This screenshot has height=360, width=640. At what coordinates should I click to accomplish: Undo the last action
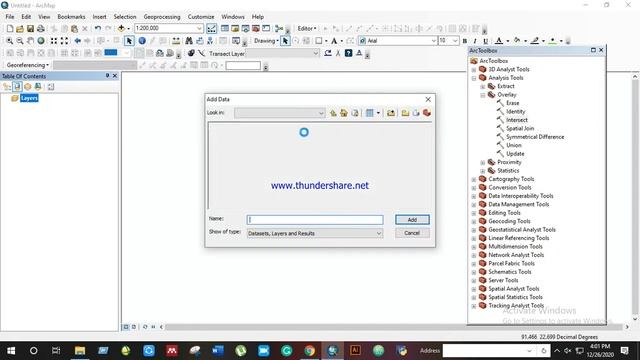pos(98,29)
